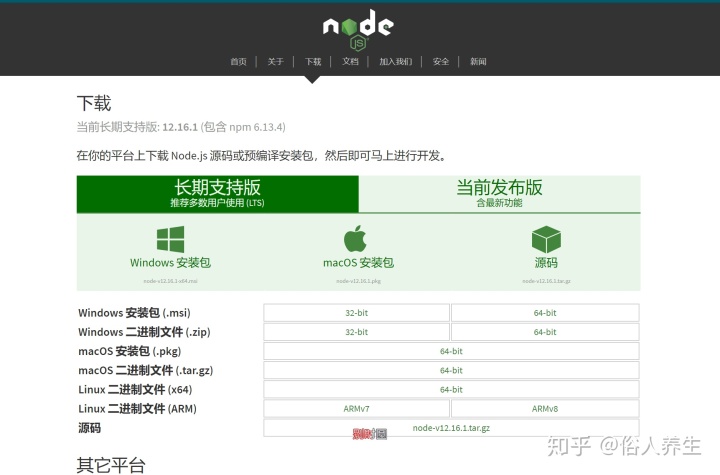Download 32-bit Windows 二进制文件 (.zip)
The width and height of the screenshot is (720, 475).
356,332
